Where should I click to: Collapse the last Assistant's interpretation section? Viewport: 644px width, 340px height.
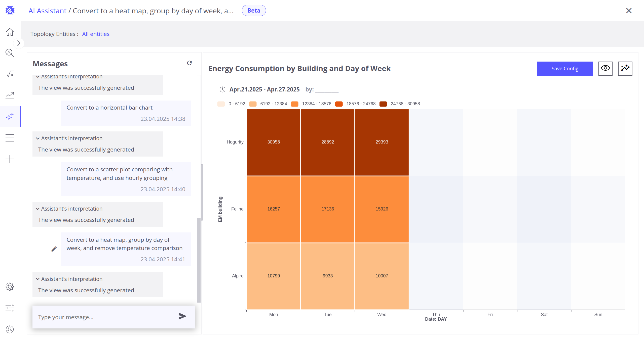coord(38,279)
